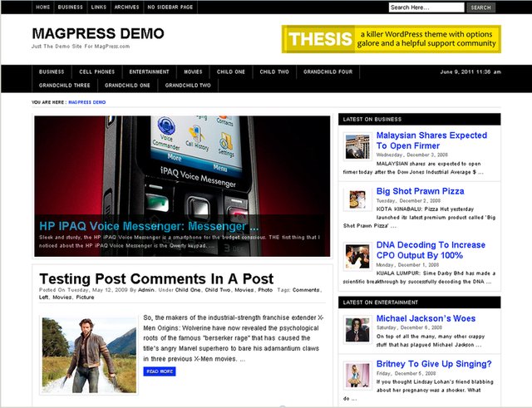Screen dimensions: 532x408
Task: Open the Big Shot Prawn Pizza article
Action: point(421,191)
